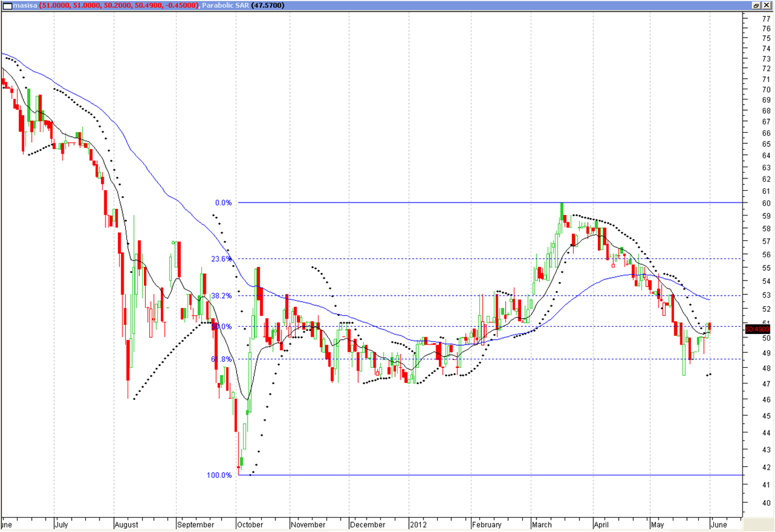Click the chart window icon in title bar
The height and width of the screenshot is (532, 775).
click(x=7, y=5)
